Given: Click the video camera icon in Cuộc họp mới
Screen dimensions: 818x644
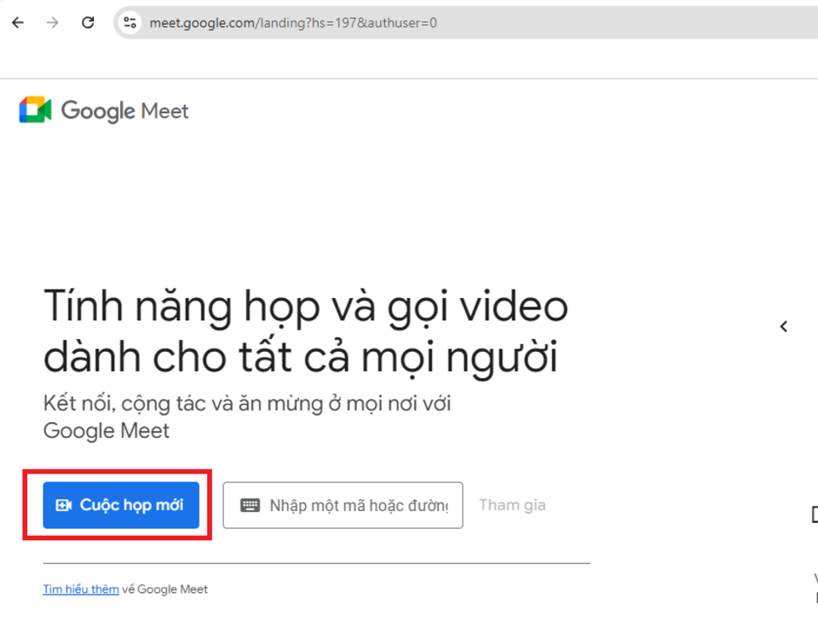Looking at the screenshot, I should pyautogui.click(x=64, y=505).
